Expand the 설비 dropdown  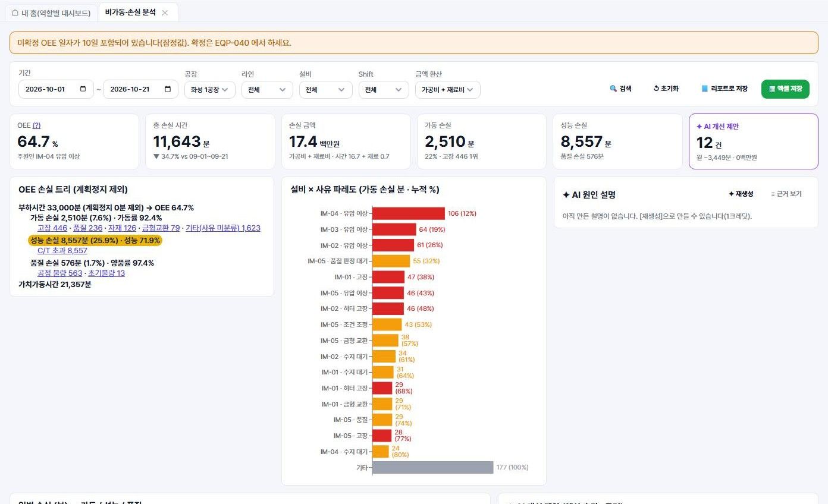tap(325, 89)
